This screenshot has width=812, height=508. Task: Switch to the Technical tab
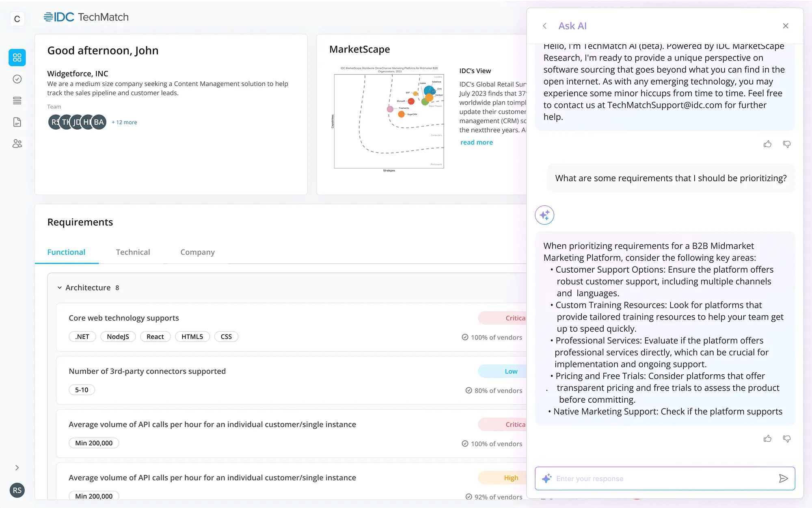click(x=133, y=252)
